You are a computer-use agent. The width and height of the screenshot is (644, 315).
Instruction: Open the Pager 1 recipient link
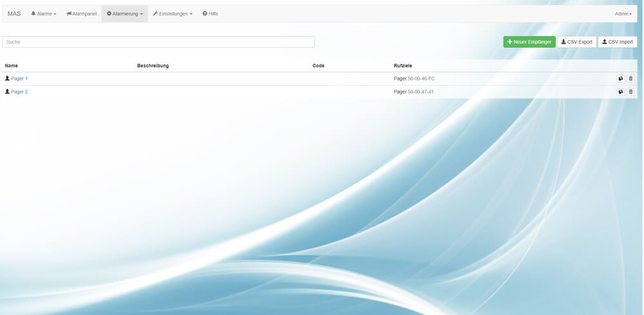pos(19,79)
